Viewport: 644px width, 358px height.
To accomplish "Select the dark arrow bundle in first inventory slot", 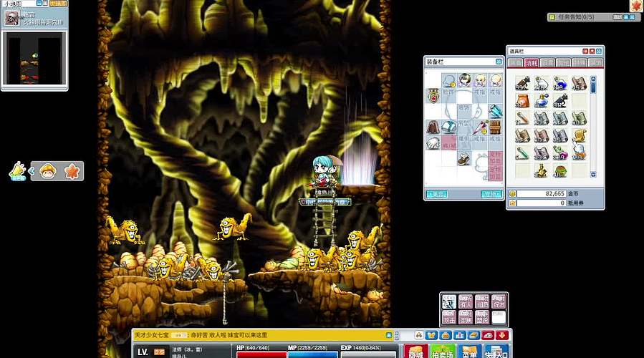I will tap(522, 83).
